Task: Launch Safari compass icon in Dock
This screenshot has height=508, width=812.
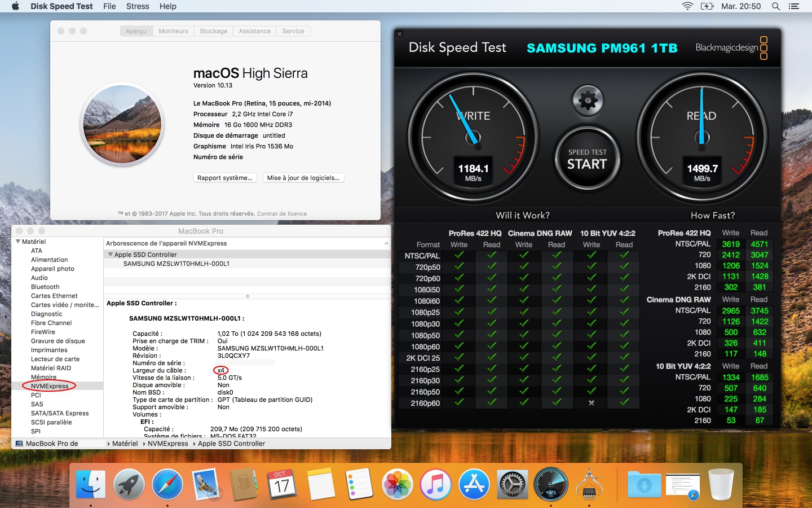Action: point(167,484)
